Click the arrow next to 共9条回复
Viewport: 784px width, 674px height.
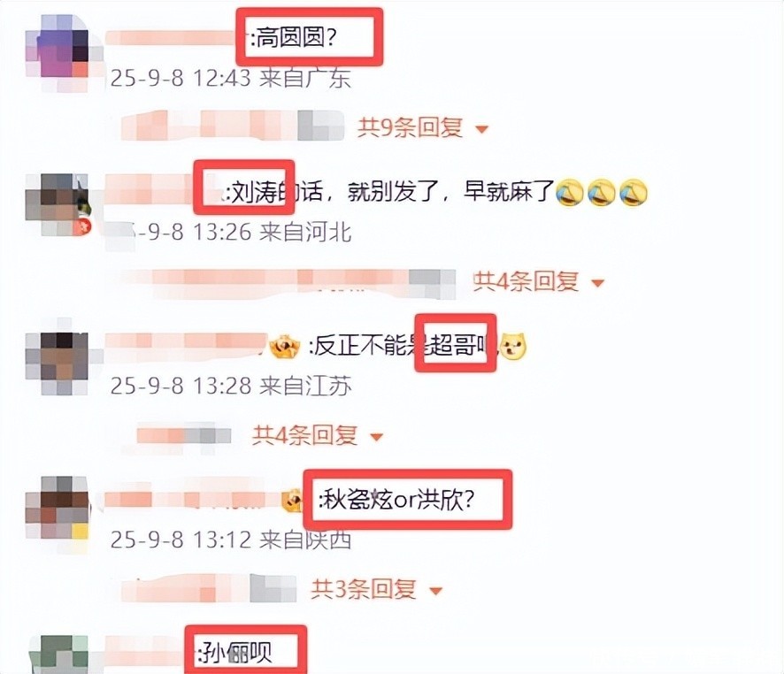point(481,129)
